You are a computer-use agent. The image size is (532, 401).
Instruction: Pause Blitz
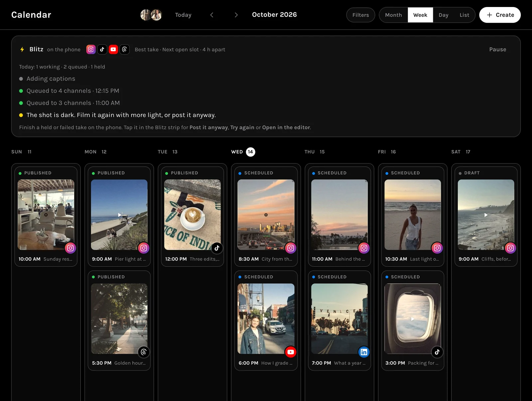tap(498, 50)
